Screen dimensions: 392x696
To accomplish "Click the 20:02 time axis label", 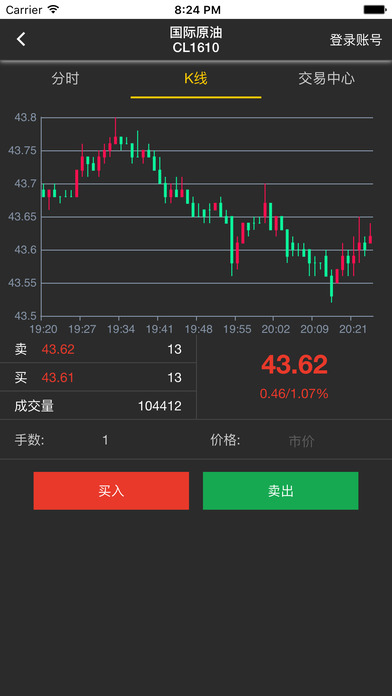I will click(x=275, y=329).
